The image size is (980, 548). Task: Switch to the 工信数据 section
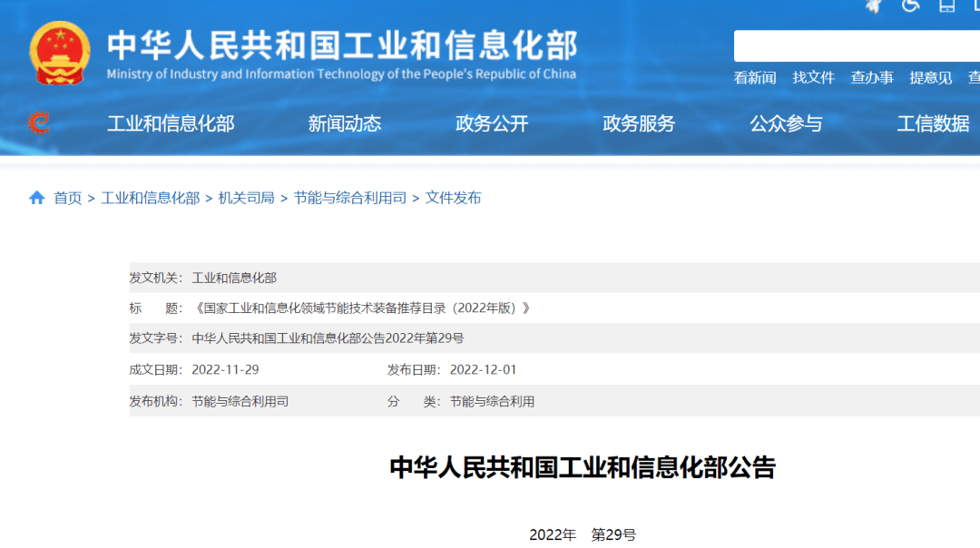933,124
